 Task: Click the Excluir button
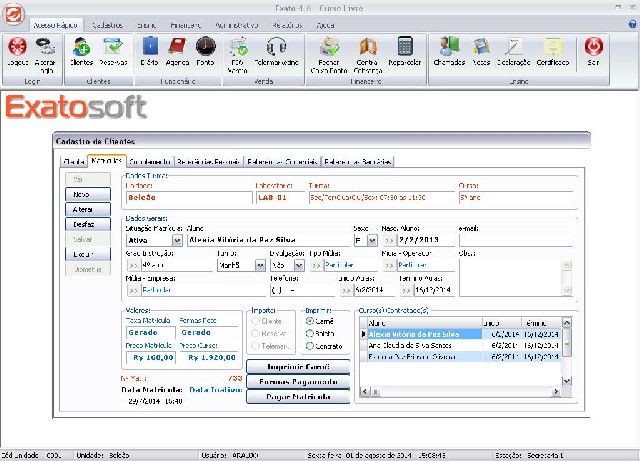click(x=88, y=254)
